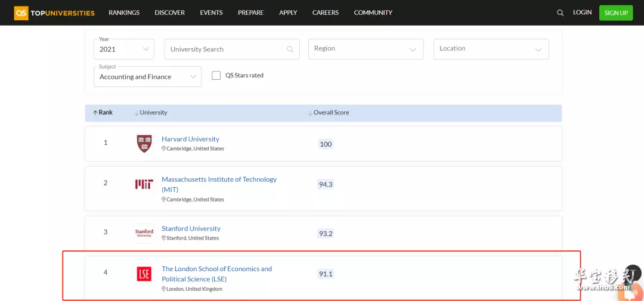Click the red LSE logo thumbnail
Image resolution: width=644 pixels, height=301 pixels.
144,274
